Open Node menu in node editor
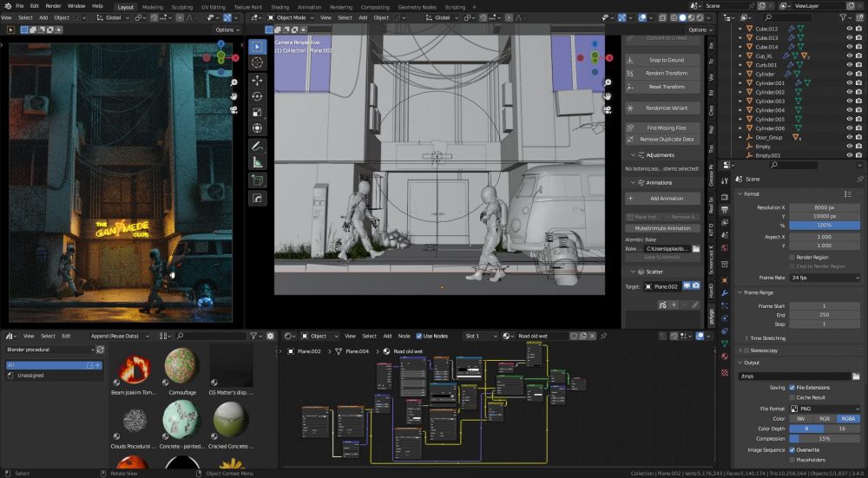 [x=404, y=336]
